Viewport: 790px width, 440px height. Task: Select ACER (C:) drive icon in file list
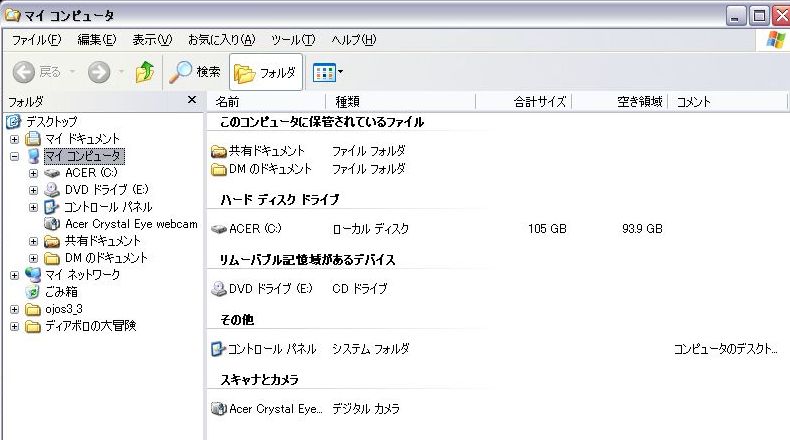219,229
